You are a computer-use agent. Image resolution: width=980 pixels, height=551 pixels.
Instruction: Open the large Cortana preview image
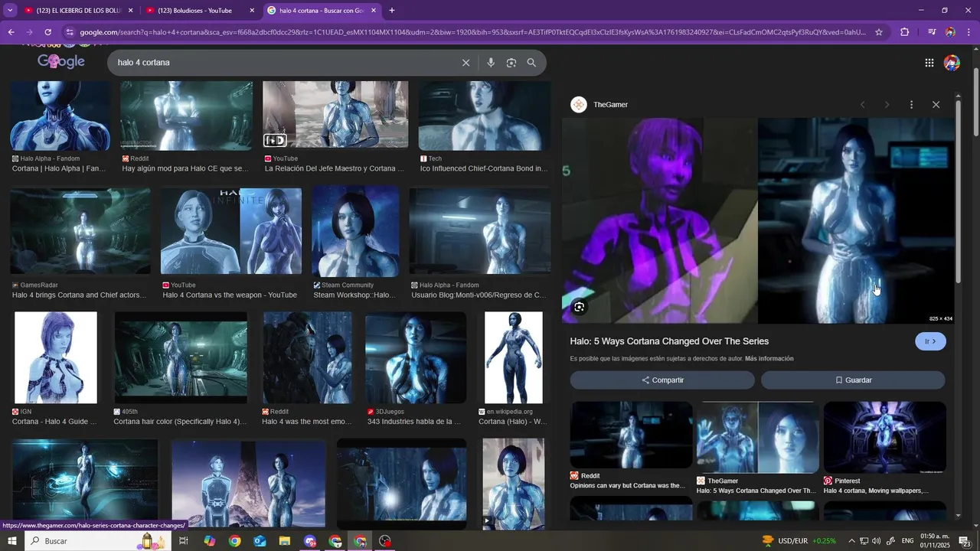tap(758, 220)
